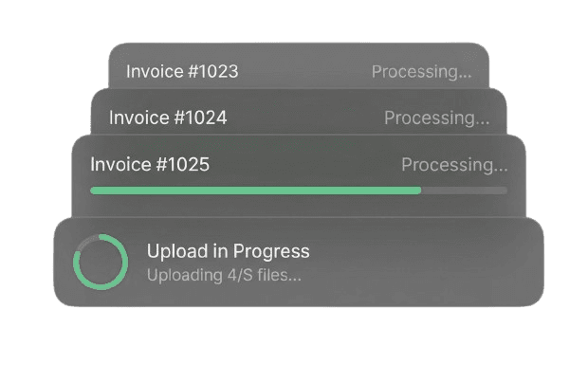588x382 pixels.
Task: Click the gap between Invoice #1025 title and status
Action: (x=303, y=165)
